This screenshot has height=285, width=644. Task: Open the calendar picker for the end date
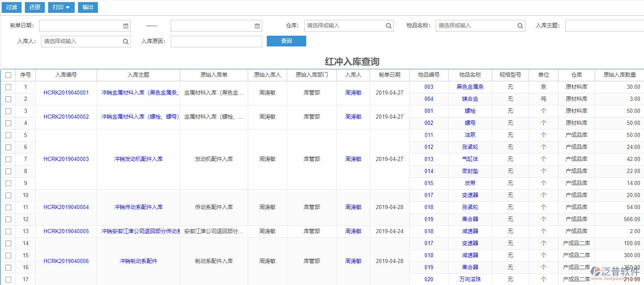(257, 25)
